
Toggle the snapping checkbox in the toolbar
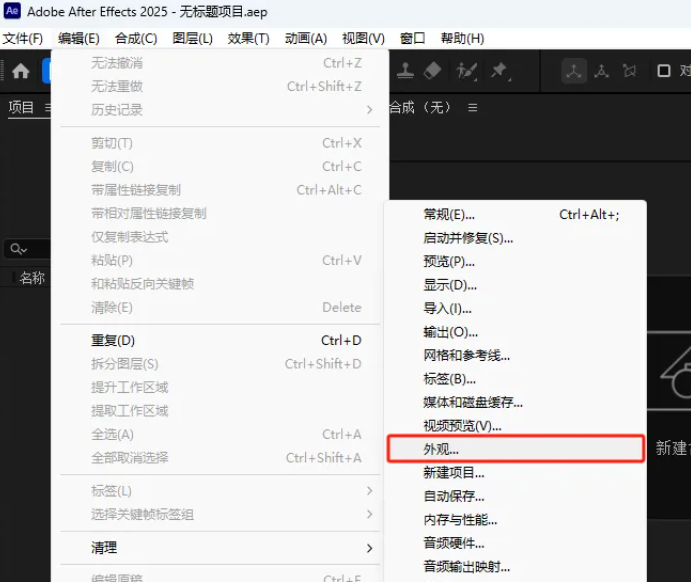click(663, 71)
